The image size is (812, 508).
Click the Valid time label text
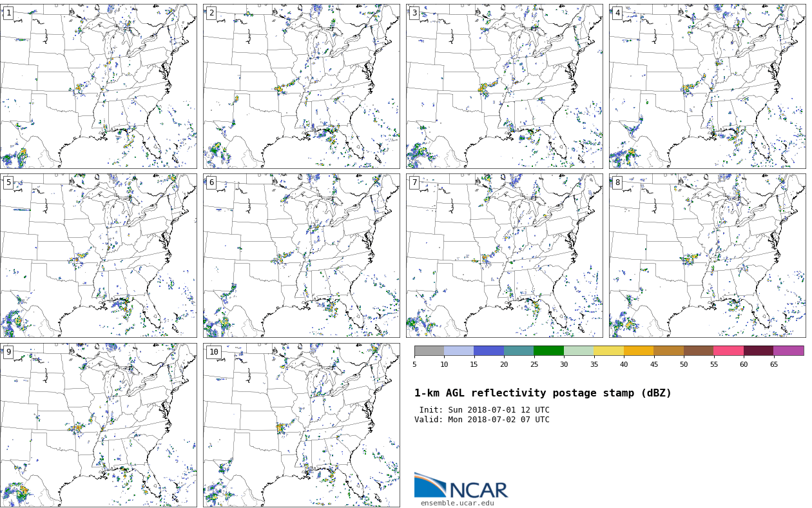pos(482,420)
